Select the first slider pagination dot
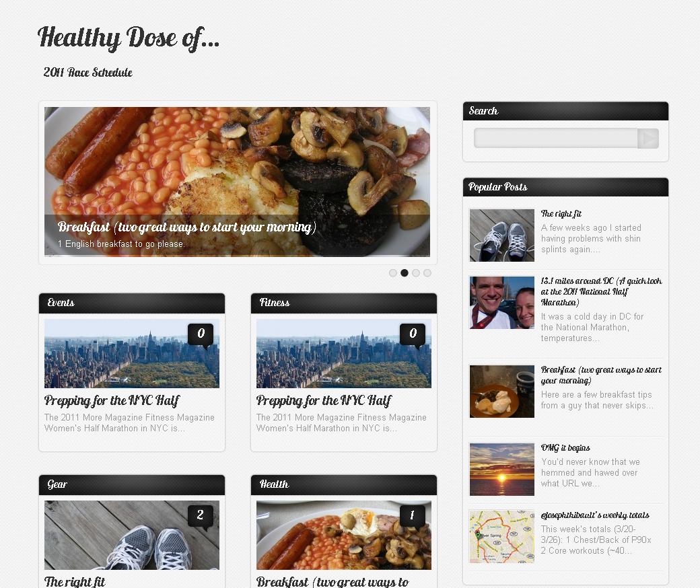 click(x=393, y=273)
